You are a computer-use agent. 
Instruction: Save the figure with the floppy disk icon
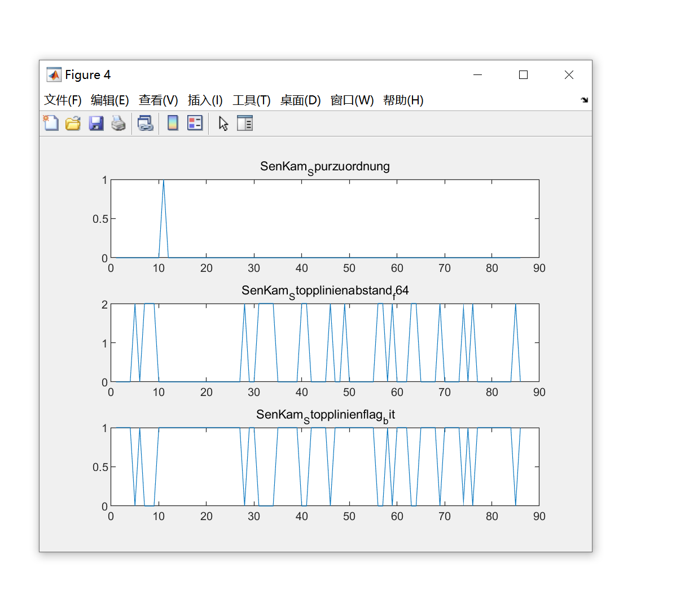pyautogui.click(x=96, y=123)
